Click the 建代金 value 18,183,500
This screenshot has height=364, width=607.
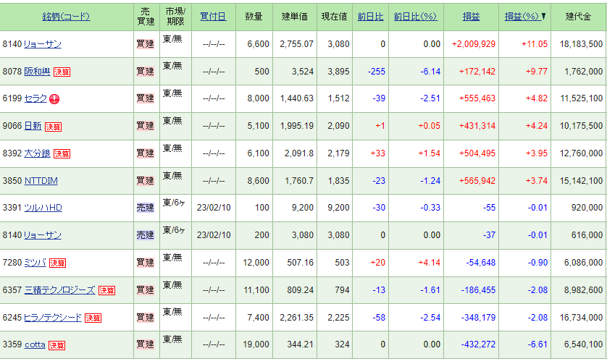(581, 44)
